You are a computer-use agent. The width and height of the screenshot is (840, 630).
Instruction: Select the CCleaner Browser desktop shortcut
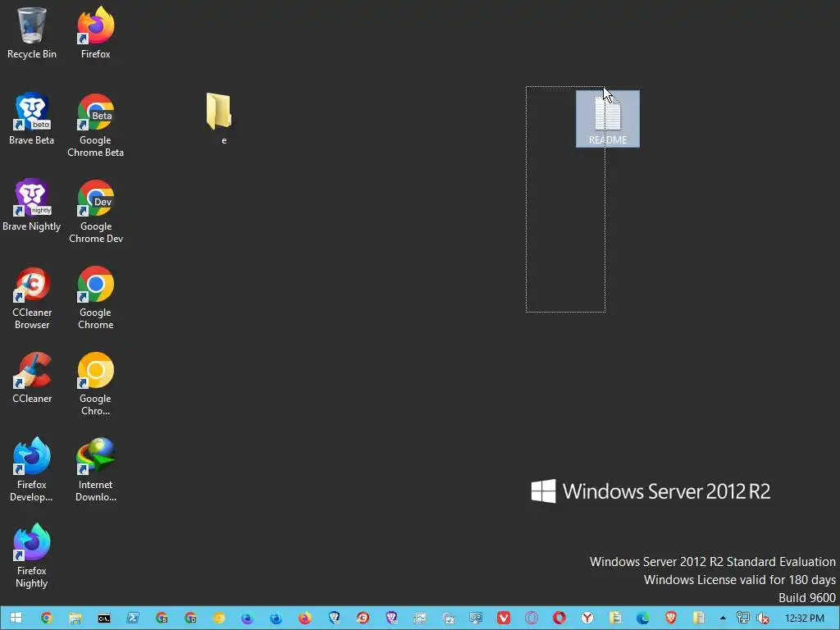[32, 297]
